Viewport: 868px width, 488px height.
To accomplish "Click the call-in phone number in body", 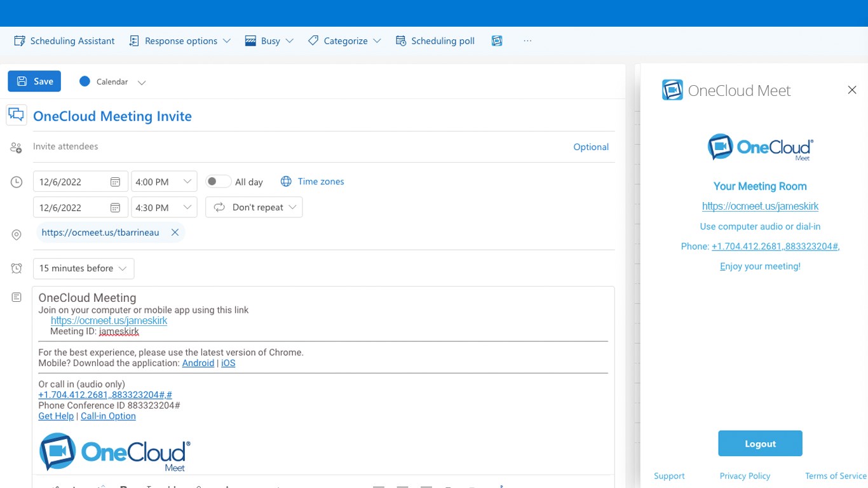I will click(105, 395).
